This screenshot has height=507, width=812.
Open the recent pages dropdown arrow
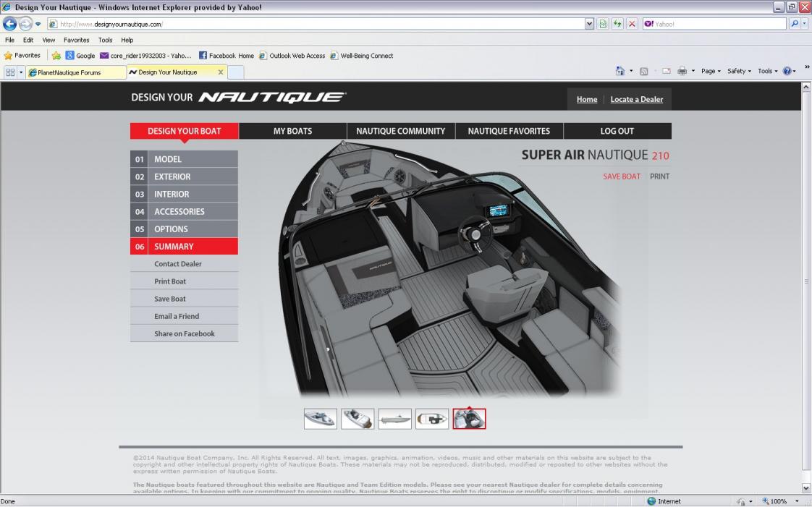38,25
